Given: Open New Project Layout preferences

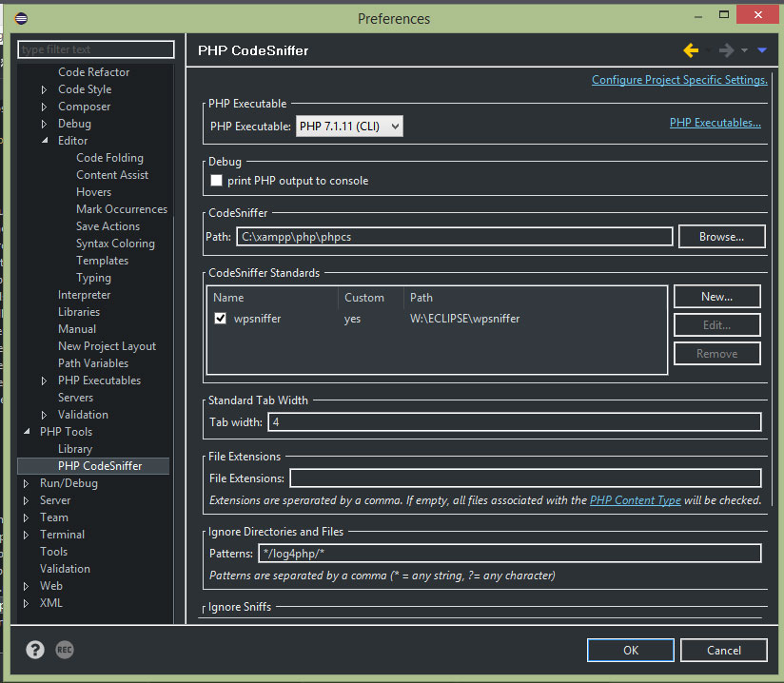Looking at the screenshot, I should click(107, 346).
